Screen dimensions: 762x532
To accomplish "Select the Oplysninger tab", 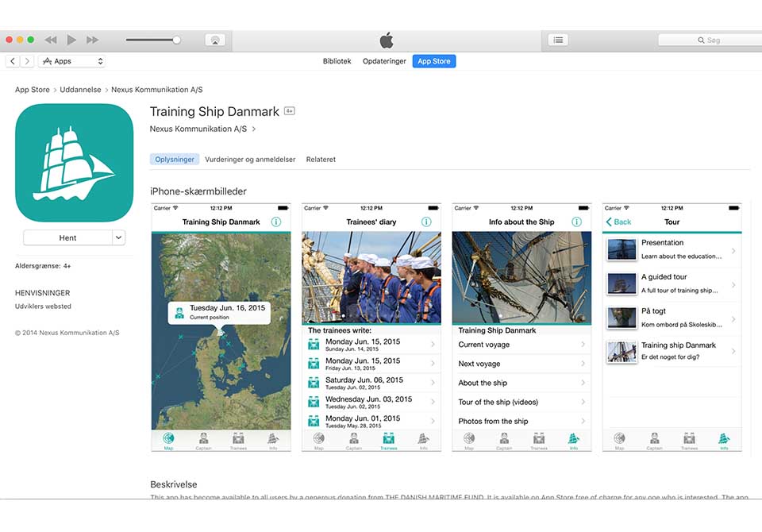I will point(175,159).
